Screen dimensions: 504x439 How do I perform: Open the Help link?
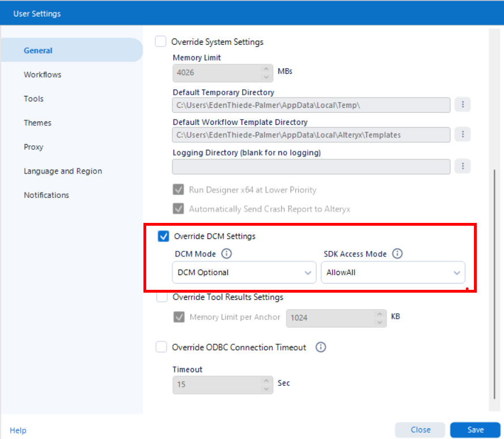18,430
